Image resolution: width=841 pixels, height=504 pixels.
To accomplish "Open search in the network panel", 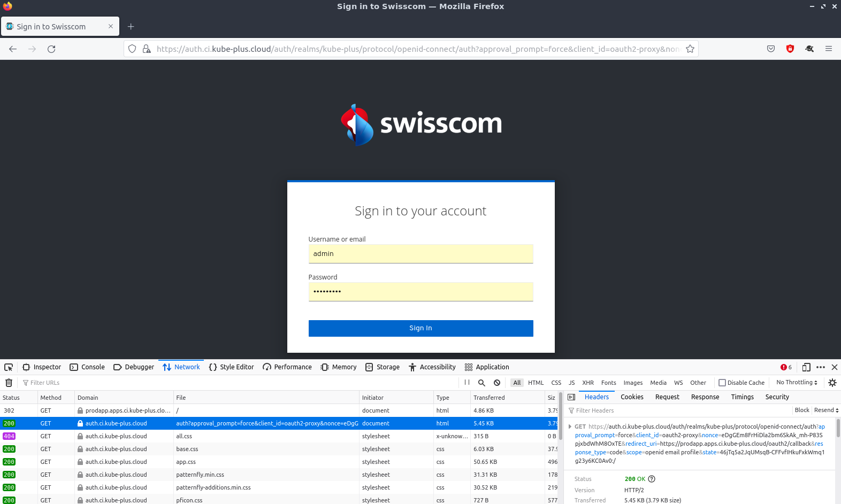I will pos(481,383).
